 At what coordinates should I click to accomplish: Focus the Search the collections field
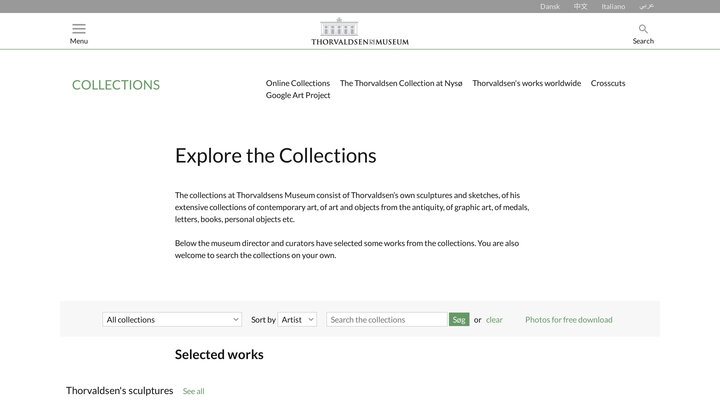coord(387,320)
